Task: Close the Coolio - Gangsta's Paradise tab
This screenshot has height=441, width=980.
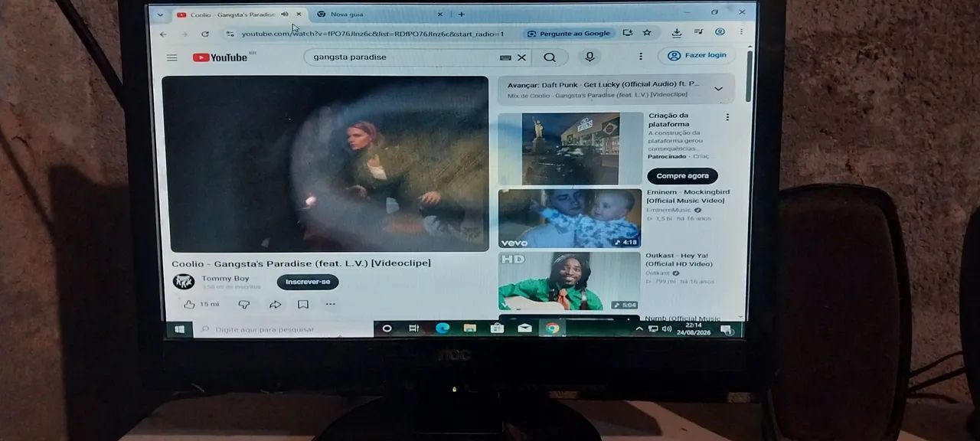Action: point(299,14)
